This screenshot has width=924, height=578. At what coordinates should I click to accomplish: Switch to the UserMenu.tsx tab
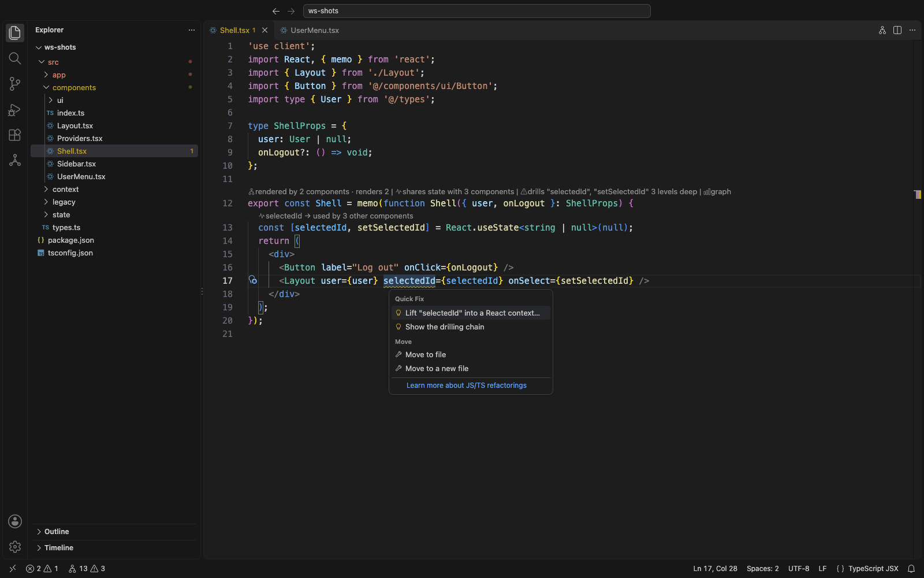[310, 30]
